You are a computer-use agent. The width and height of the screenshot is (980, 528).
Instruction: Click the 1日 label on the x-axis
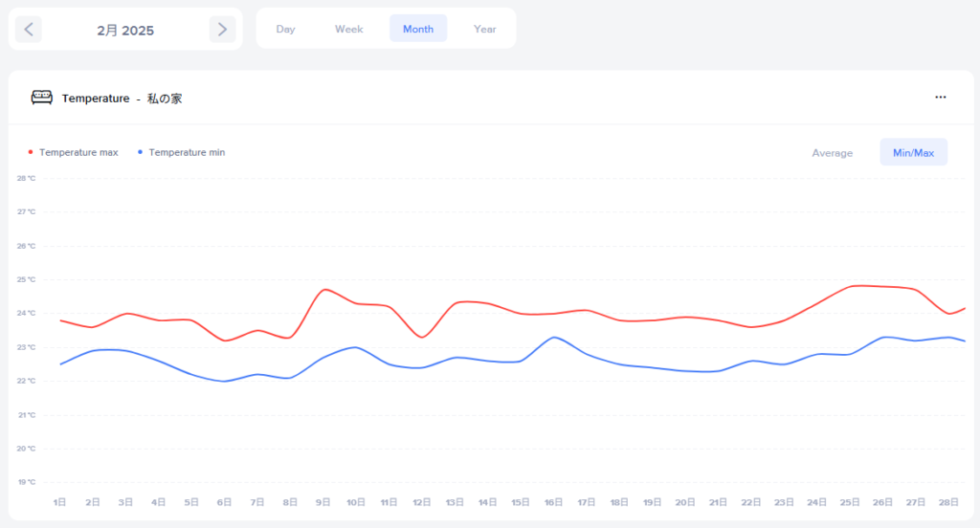coord(60,502)
